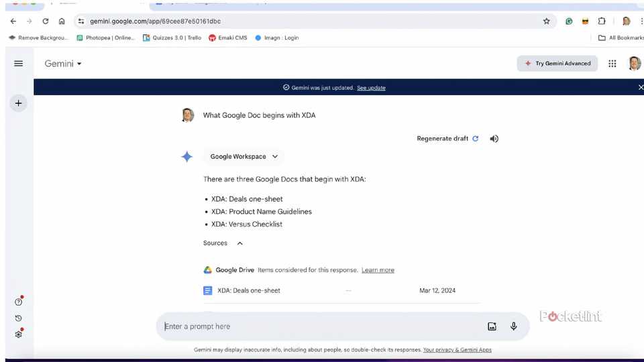Click the Enter a prompt here field
Screen dimensions: 644x362
point(322,326)
